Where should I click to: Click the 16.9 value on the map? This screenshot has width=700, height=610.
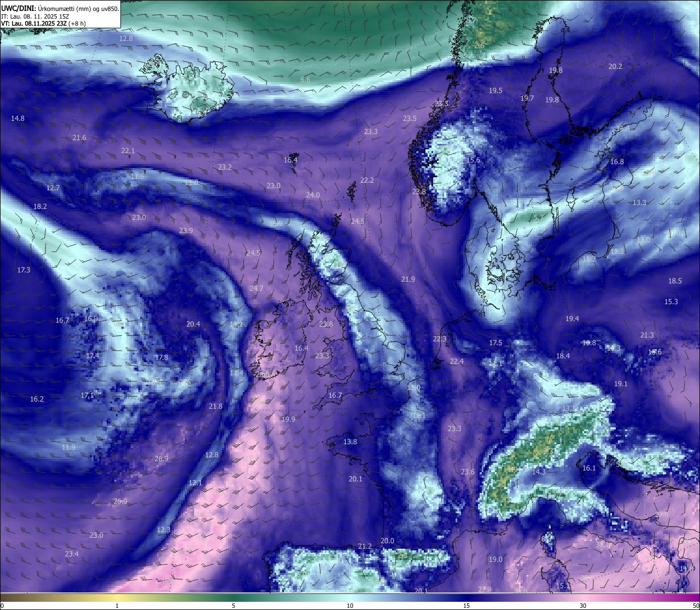click(91, 318)
